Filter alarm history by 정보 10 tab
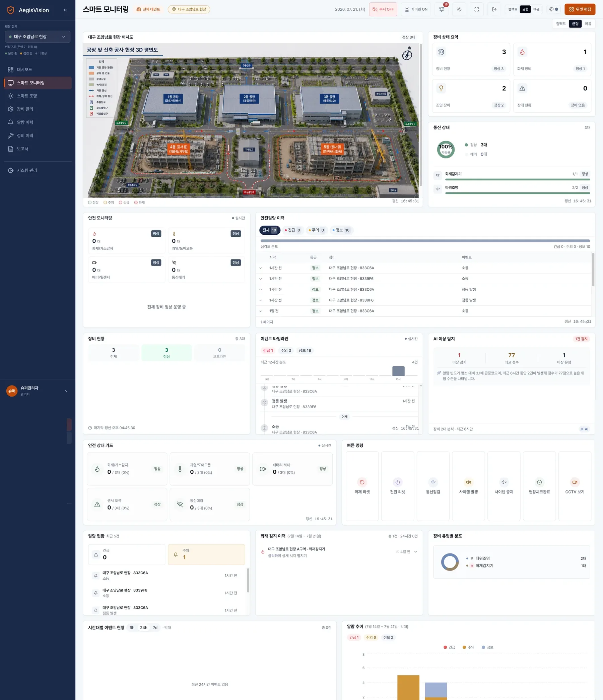This screenshot has height=700, width=603. coord(341,230)
